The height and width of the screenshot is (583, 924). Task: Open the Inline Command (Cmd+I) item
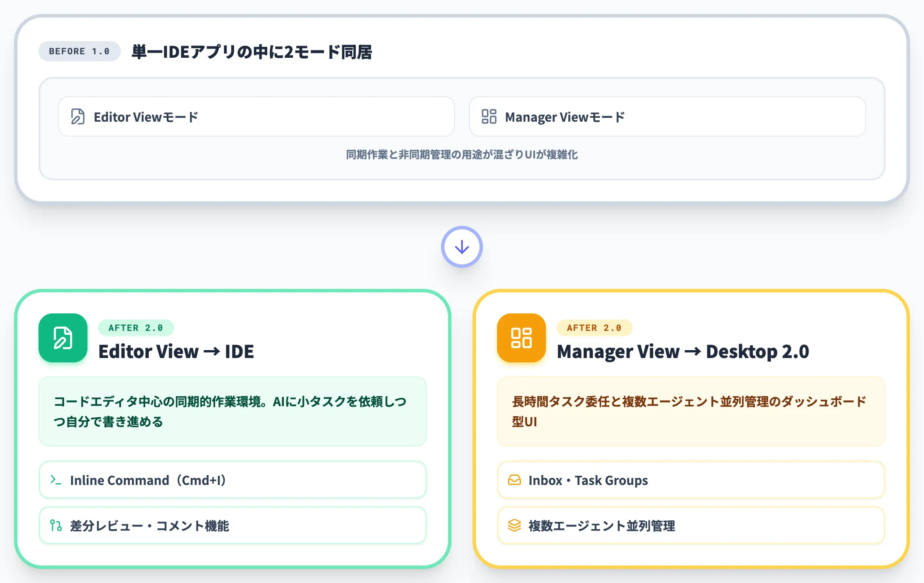tap(233, 480)
